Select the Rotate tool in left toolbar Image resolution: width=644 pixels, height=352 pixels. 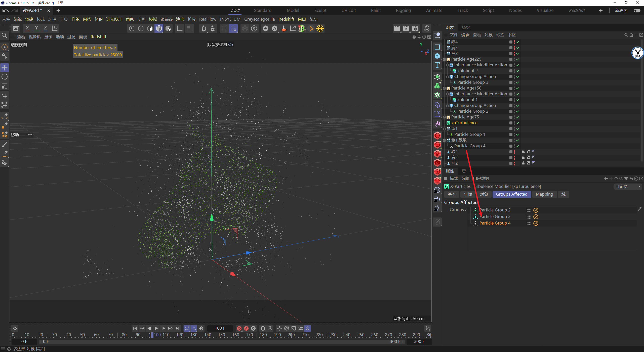pyautogui.click(x=5, y=77)
